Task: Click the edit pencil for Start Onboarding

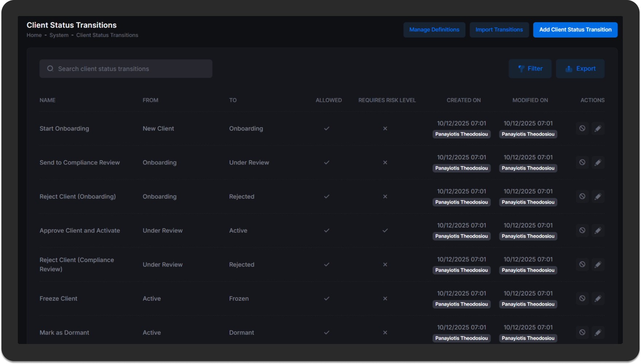Action: (598, 128)
